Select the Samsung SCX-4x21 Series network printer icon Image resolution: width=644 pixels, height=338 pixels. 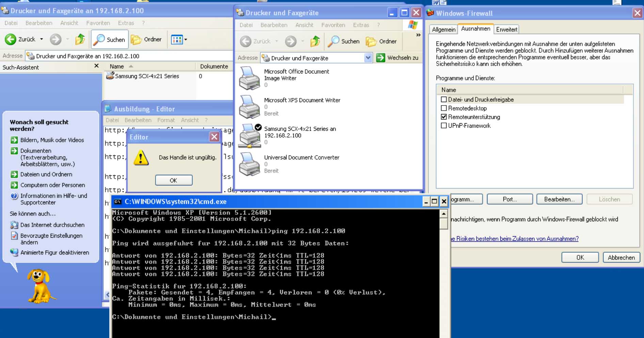coord(249,136)
